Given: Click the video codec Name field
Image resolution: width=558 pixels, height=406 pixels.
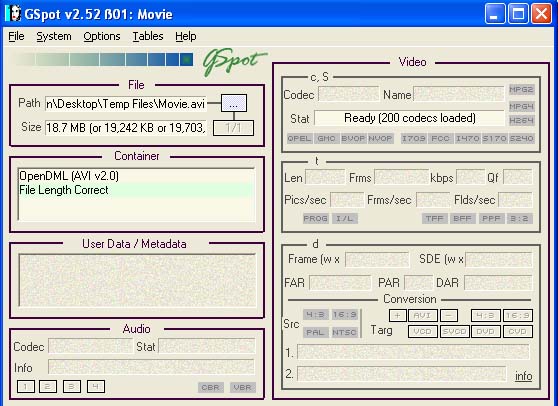Looking at the screenshot, I should [x=459, y=94].
